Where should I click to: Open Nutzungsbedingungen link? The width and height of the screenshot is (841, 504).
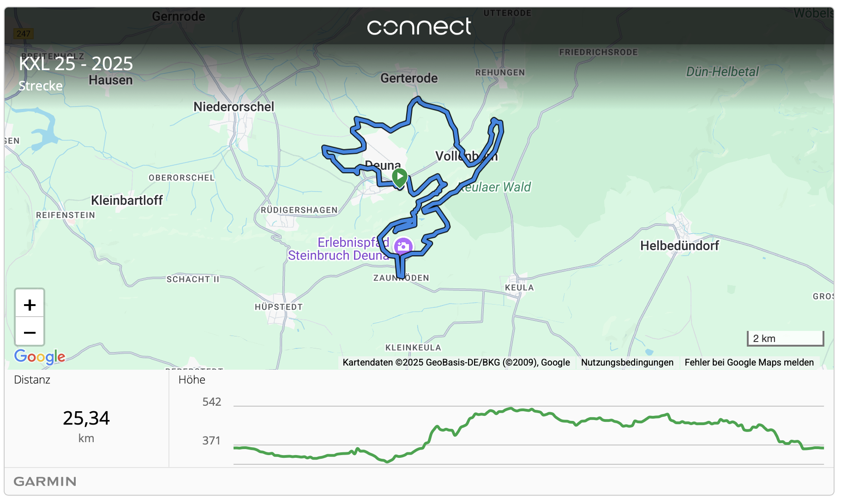[x=627, y=362]
